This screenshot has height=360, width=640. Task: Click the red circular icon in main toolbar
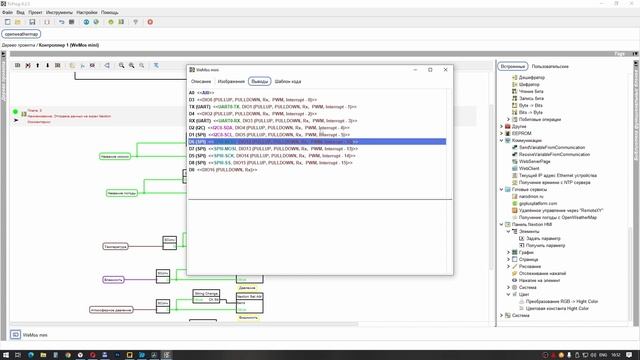tap(150, 22)
